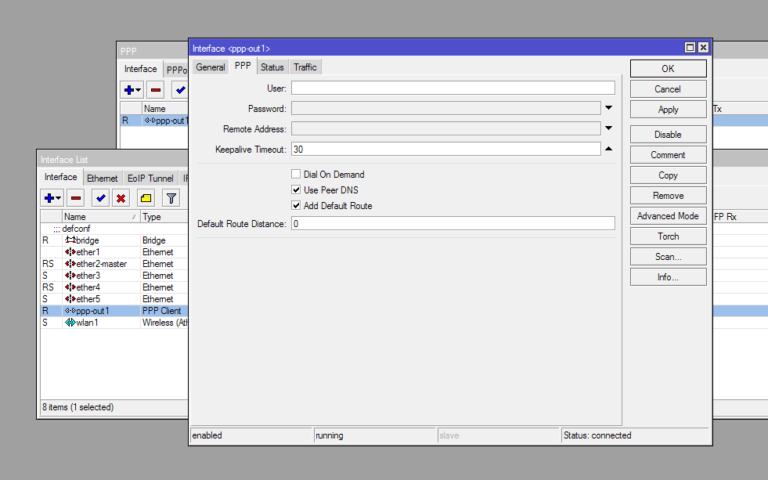This screenshot has height=480, width=768.
Task: Click the Add (plus) icon in Interface List
Action: [x=50, y=199]
